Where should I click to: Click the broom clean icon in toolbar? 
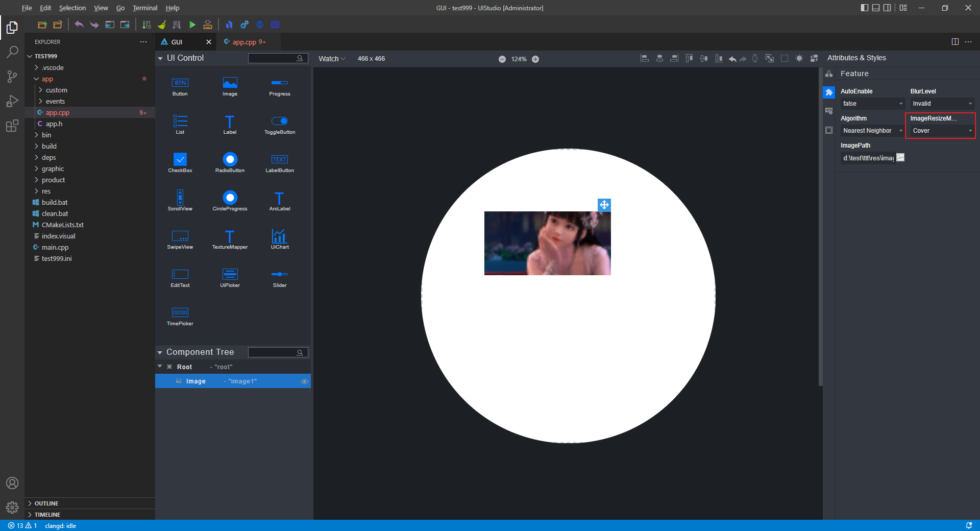pos(162,25)
